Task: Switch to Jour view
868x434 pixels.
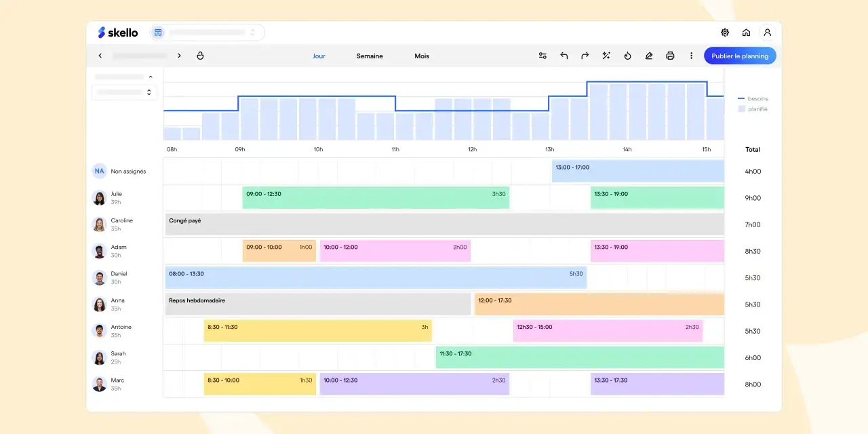Action: pyautogui.click(x=319, y=56)
